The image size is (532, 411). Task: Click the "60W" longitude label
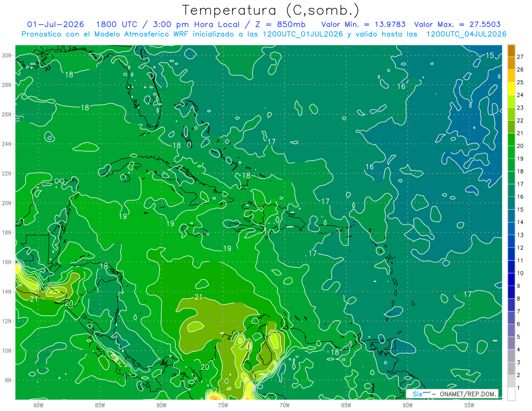[408, 405]
